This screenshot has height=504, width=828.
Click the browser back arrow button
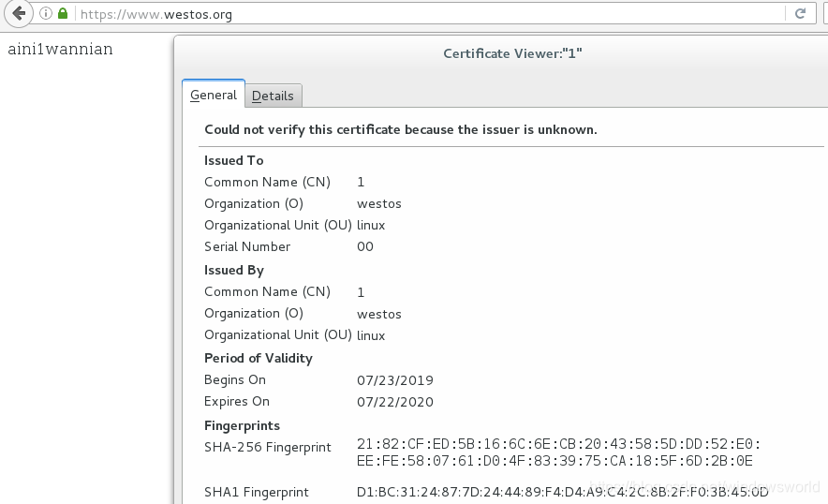point(19,13)
